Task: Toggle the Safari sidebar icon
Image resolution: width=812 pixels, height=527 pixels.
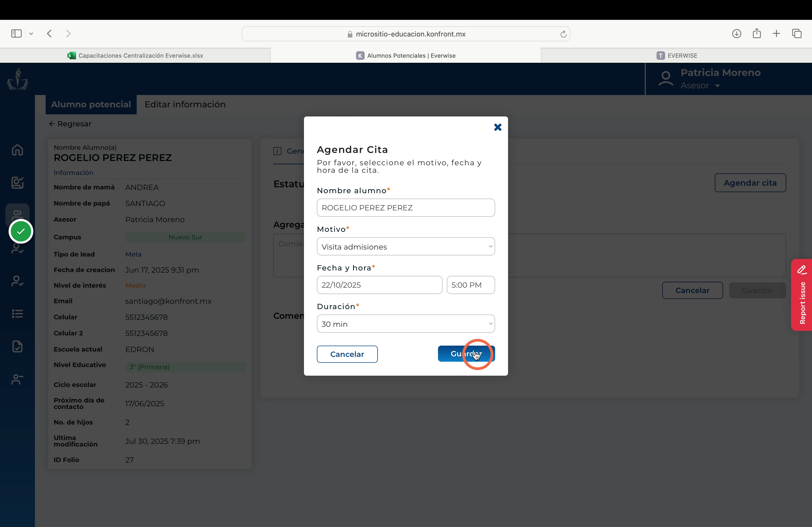Action: coord(16,33)
